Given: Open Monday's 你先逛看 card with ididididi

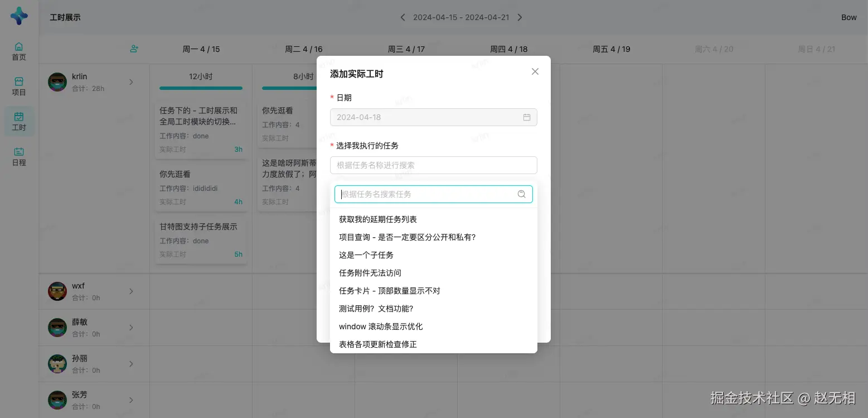Looking at the screenshot, I should [x=201, y=188].
